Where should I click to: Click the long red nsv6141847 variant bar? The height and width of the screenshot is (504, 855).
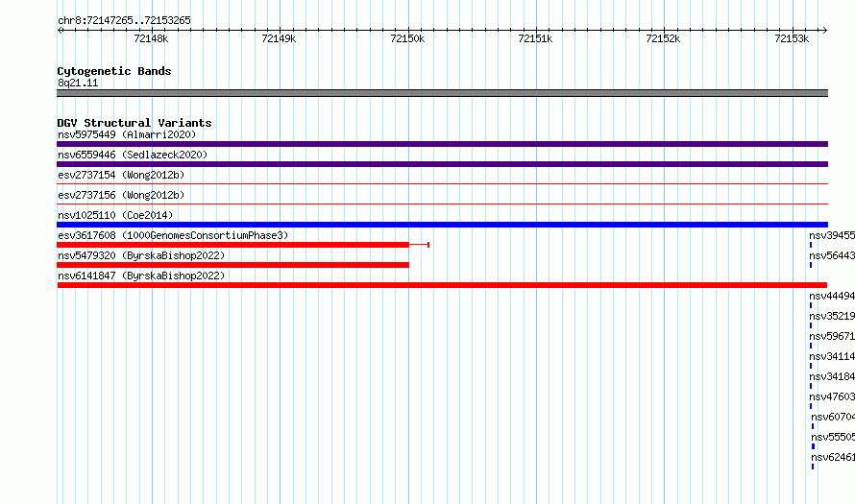[442, 285]
